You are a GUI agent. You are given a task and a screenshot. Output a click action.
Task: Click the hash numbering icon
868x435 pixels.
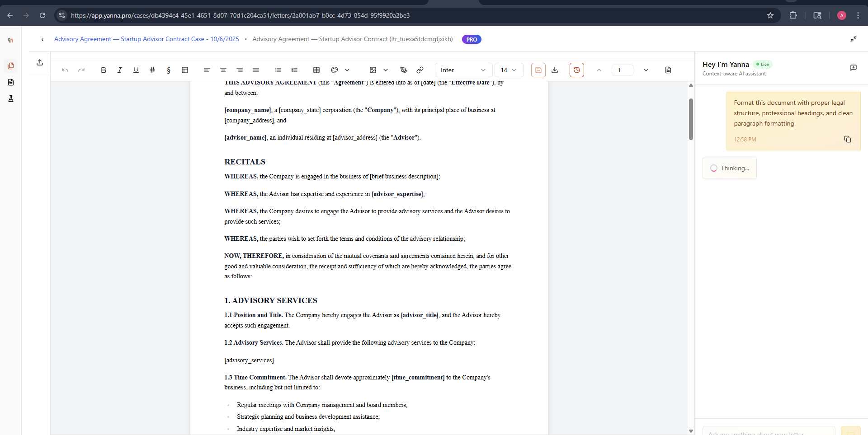(152, 70)
